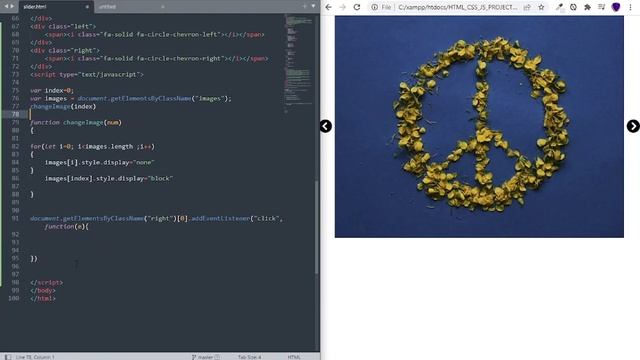Click the changeImage(index) call on line 77
640x360 pixels.
click(x=63, y=107)
